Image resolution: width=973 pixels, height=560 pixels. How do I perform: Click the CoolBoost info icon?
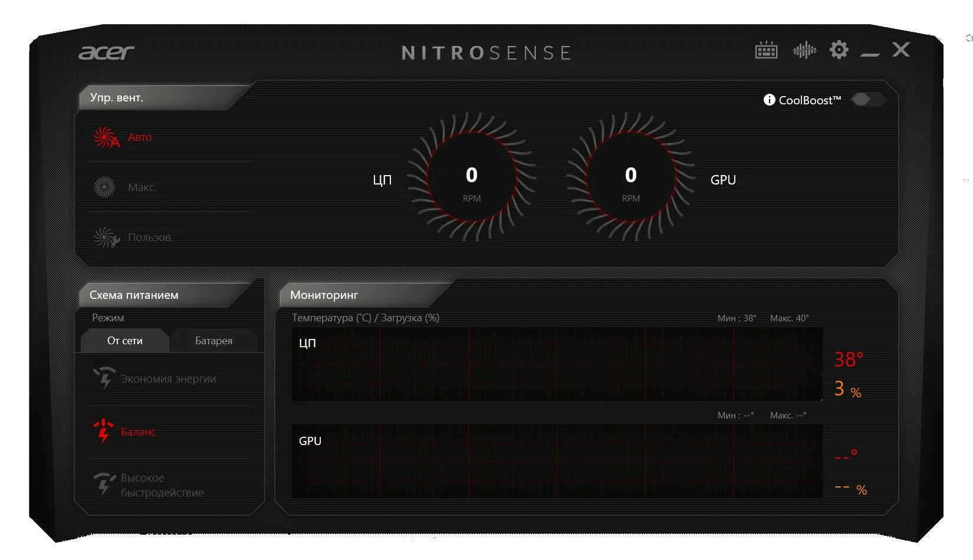769,100
